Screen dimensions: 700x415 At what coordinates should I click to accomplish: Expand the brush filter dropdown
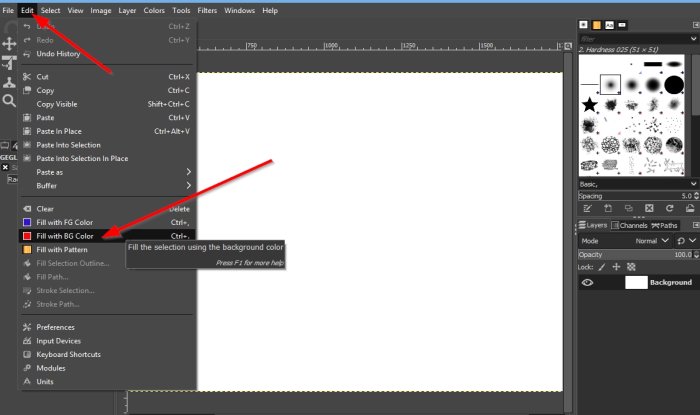tap(693, 39)
